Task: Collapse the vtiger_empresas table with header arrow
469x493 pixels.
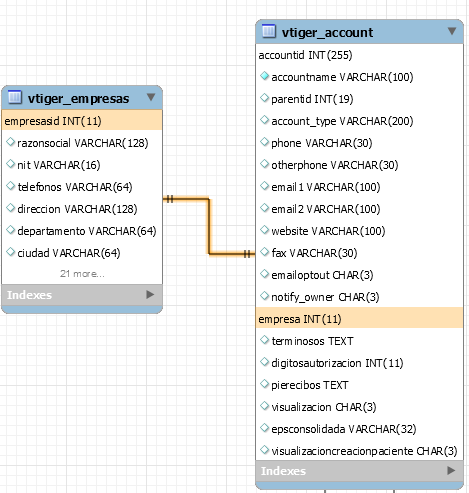Action: tap(151, 97)
